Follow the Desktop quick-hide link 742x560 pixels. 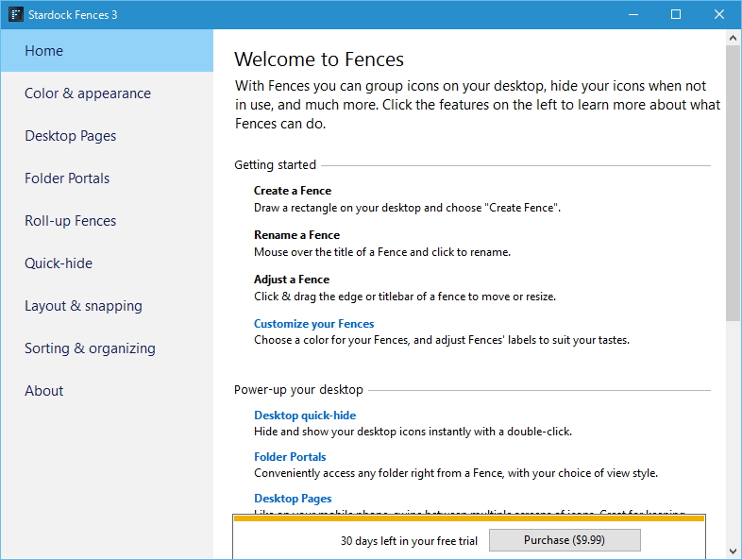coord(305,416)
